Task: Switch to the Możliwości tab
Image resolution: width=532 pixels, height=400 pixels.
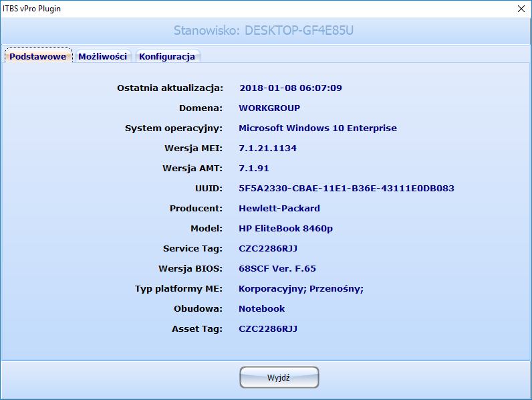Action: click(102, 57)
